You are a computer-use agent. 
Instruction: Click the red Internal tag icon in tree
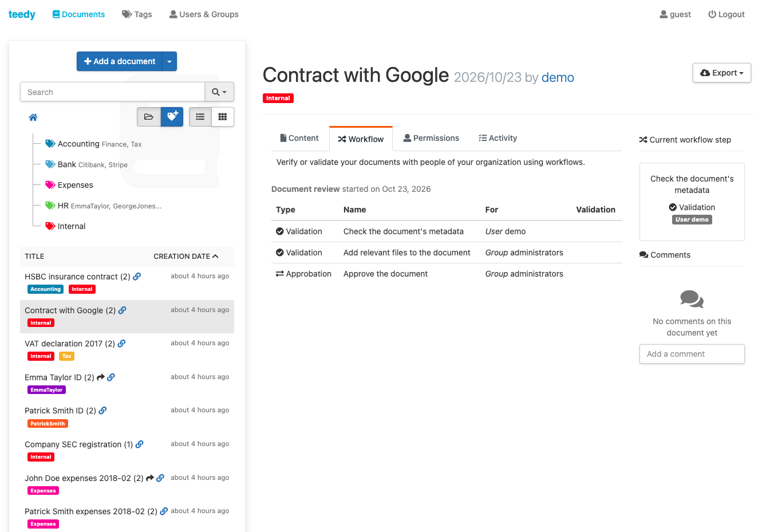(x=50, y=226)
